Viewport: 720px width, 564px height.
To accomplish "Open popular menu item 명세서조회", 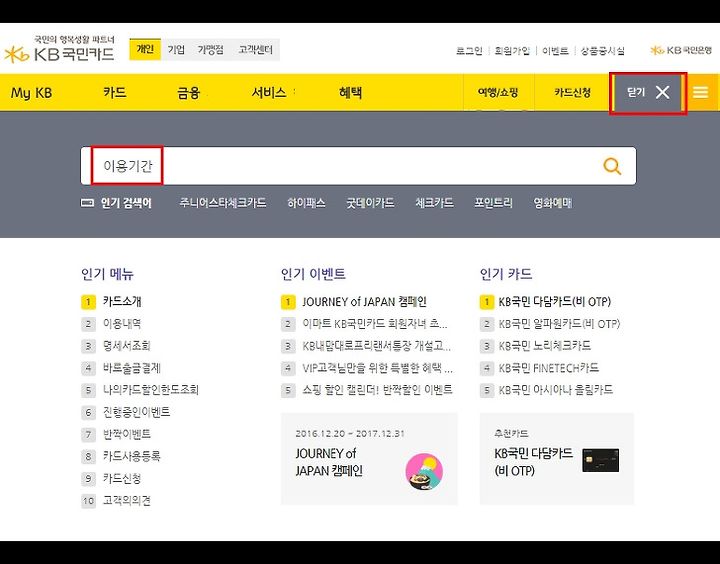I will 127,345.
